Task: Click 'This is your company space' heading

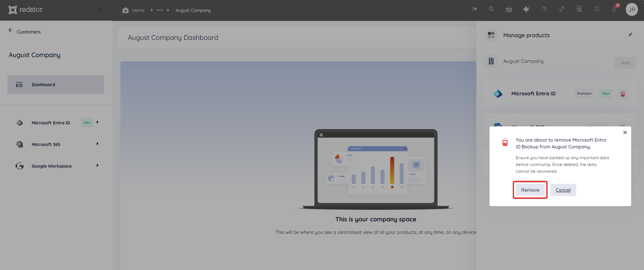Action: coord(376,219)
